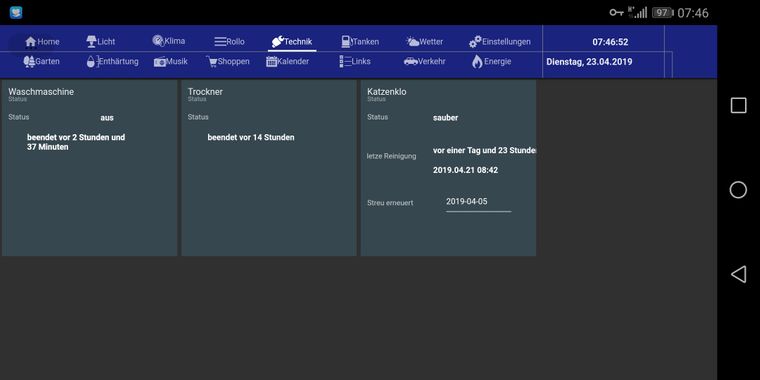Tap the app notification icon in status bar
Viewport: 760px width, 380px height.
click(16, 13)
